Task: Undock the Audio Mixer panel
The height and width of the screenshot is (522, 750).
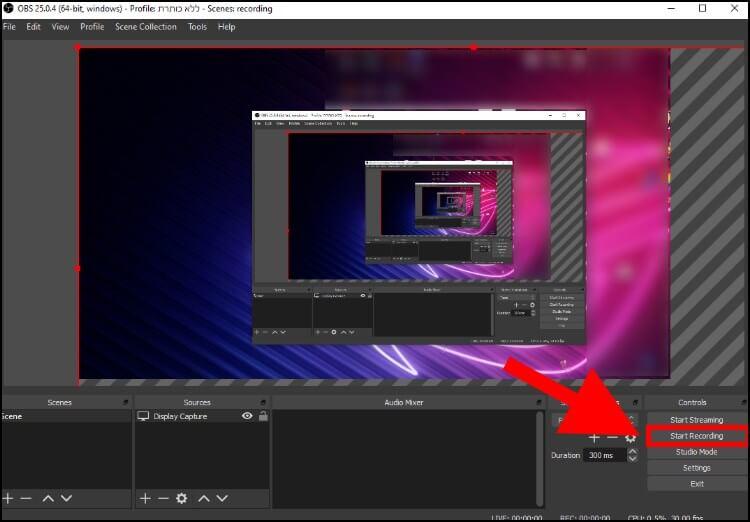Action: [539, 402]
